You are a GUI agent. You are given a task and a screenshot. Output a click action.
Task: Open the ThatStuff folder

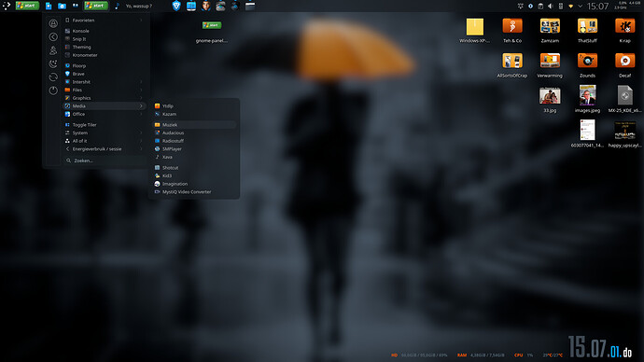[587, 31]
